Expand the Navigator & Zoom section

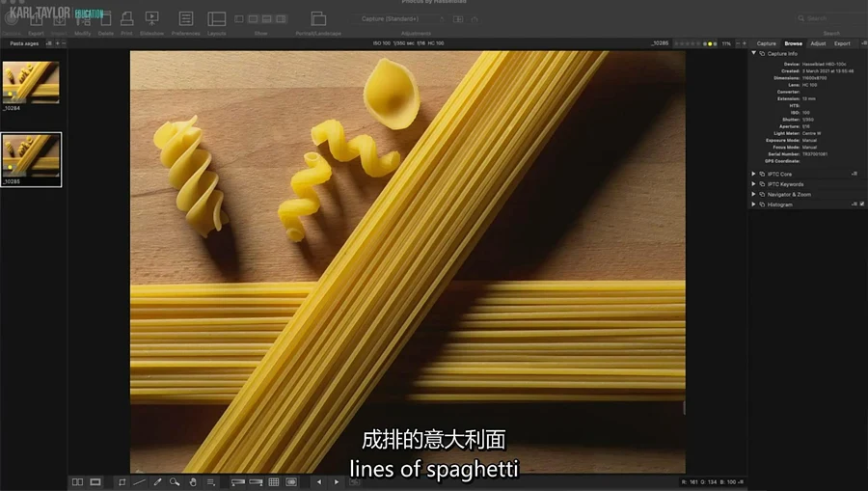(x=754, y=194)
